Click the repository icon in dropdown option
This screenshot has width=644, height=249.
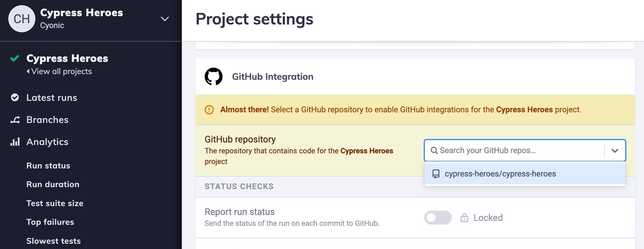(436, 174)
